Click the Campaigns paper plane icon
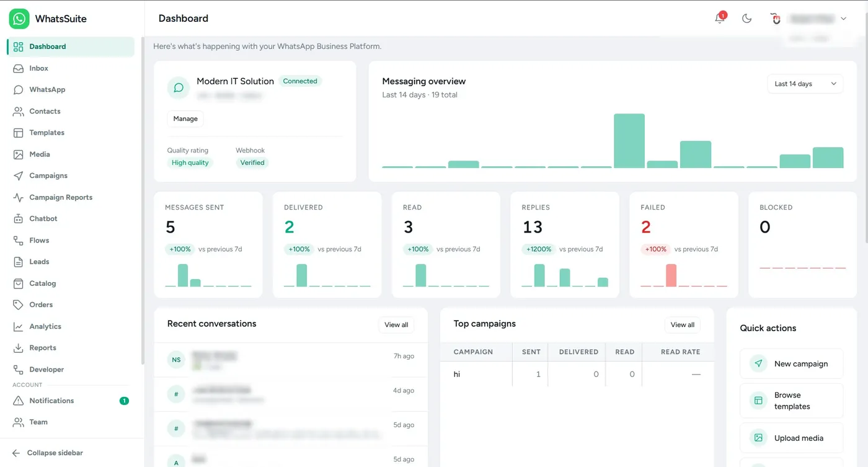This screenshot has height=467, width=868. coord(19,176)
